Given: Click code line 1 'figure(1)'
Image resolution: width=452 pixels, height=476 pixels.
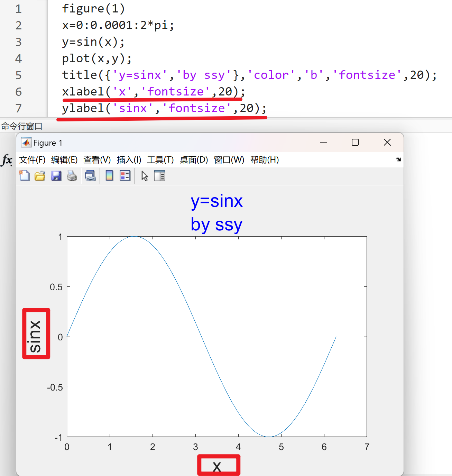Looking at the screenshot, I should coord(93,9).
